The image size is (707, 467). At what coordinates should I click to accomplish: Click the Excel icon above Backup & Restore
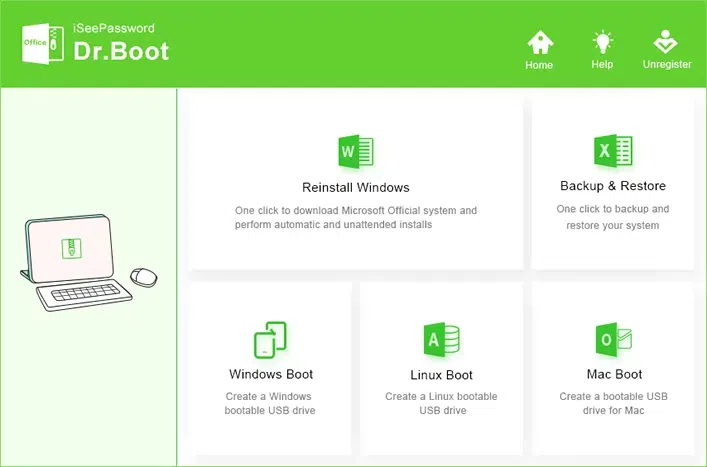point(612,151)
